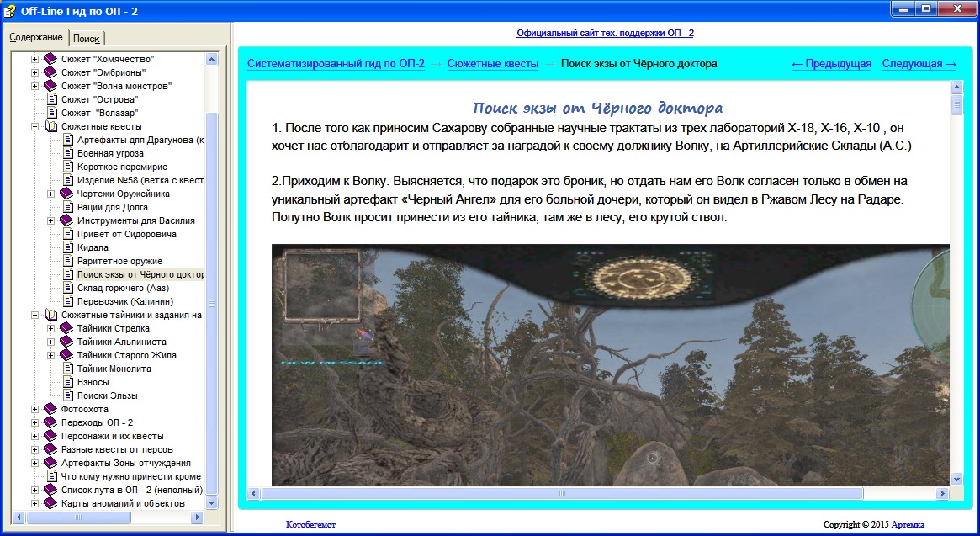980x536 pixels.
Task: Click the game screenshot image in article
Action: [x=611, y=365]
